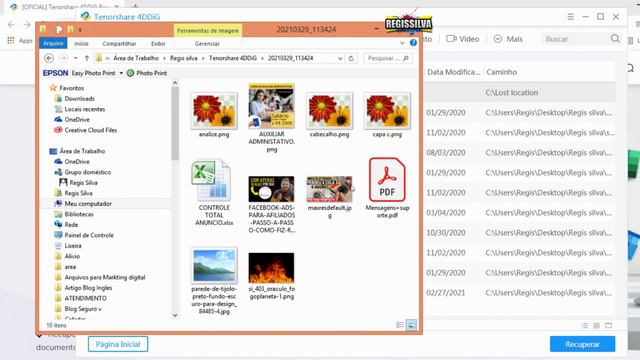Image resolution: width=640 pixels, height=360 pixels.
Task: Click the Pesquisar search box in Explorer
Action: click(x=388, y=58)
